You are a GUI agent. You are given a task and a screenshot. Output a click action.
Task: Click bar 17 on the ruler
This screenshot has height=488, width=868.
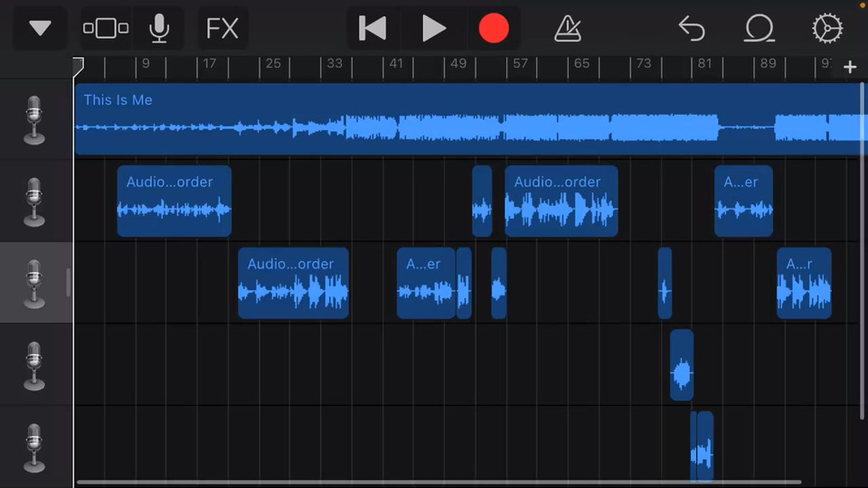click(209, 63)
